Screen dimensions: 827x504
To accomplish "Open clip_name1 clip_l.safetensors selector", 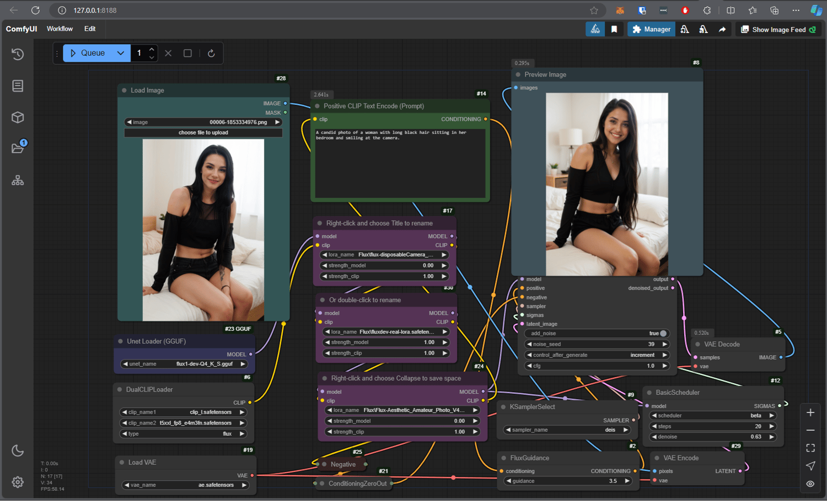I will pos(183,412).
